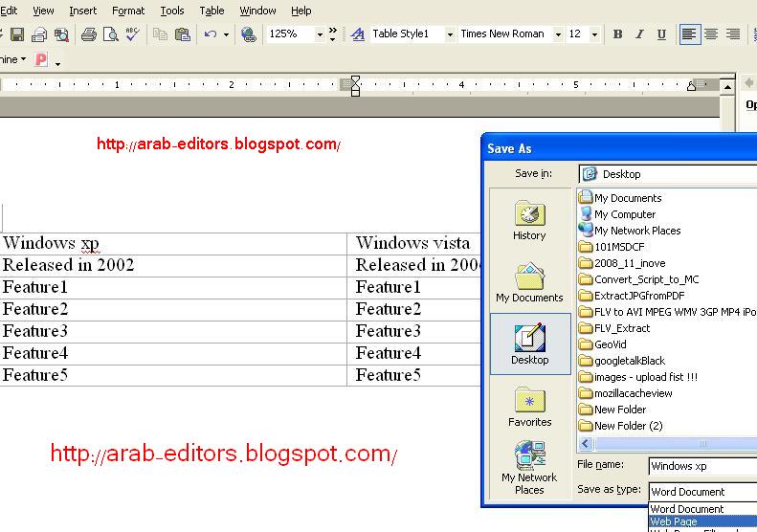757x532 pixels.
Task: Select Word Document in save type list
Action: [702, 509]
